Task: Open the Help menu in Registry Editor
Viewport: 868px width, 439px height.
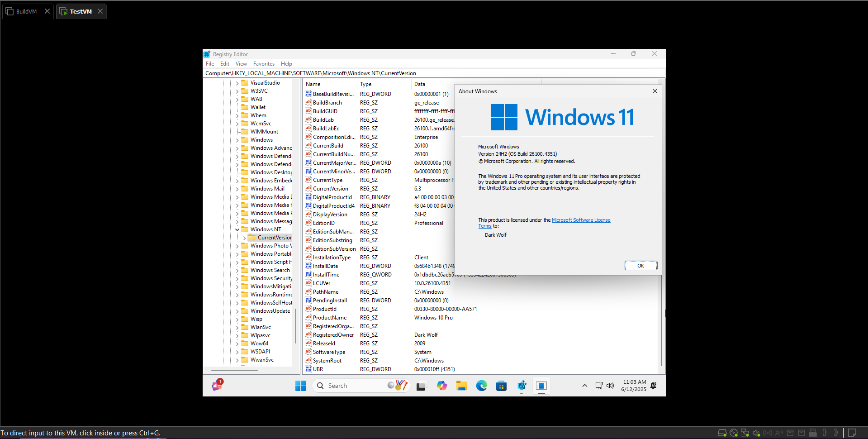Action: [286, 64]
